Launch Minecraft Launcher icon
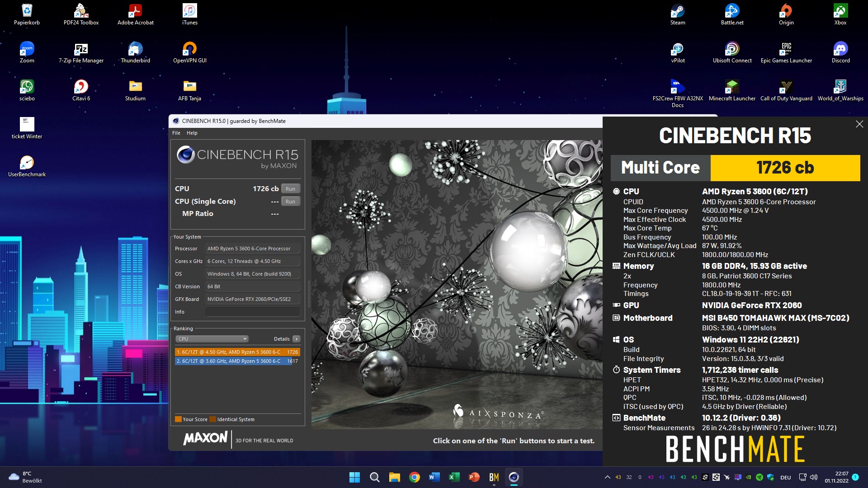Image resolution: width=868 pixels, height=488 pixels. coord(732,90)
